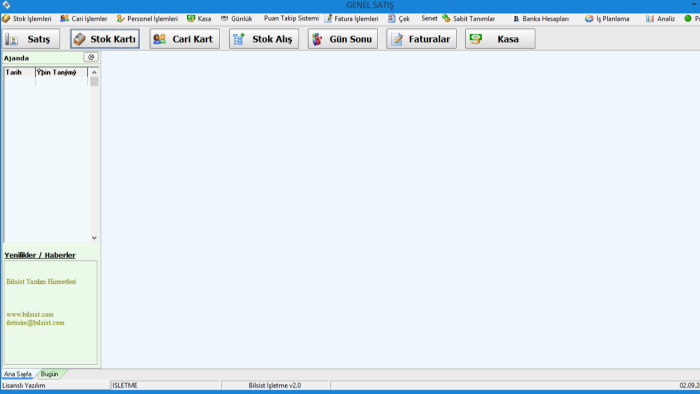Screen dimensions: 700x394
Task: Open the Cari Kart toolbar button
Action: pyautogui.click(x=184, y=39)
